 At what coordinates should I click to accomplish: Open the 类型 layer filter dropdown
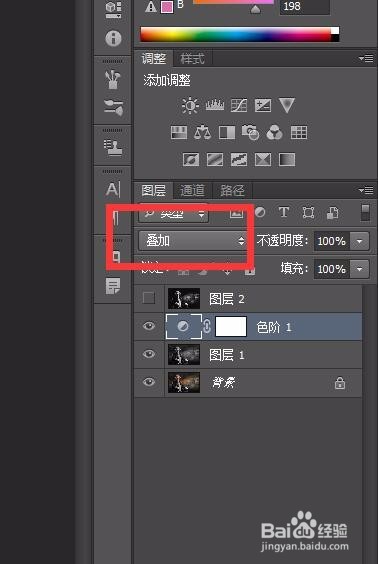pyautogui.click(x=173, y=214)
